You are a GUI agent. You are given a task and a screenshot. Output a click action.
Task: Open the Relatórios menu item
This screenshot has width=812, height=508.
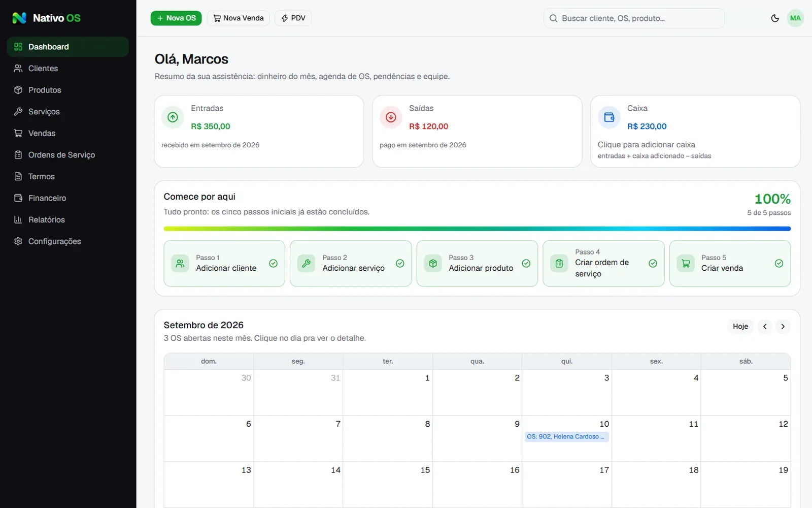pos(68,219)
